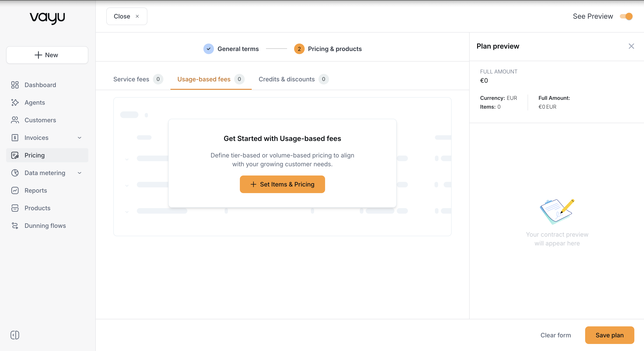Click the General terms checkmark step
Screen dimensions: 644x351
pos(208,49)
